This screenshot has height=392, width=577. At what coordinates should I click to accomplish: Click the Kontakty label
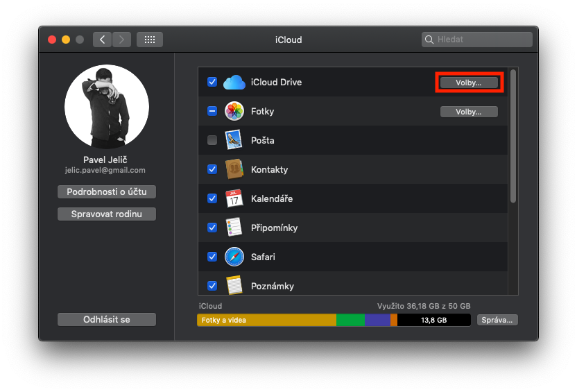coord(269,169)
